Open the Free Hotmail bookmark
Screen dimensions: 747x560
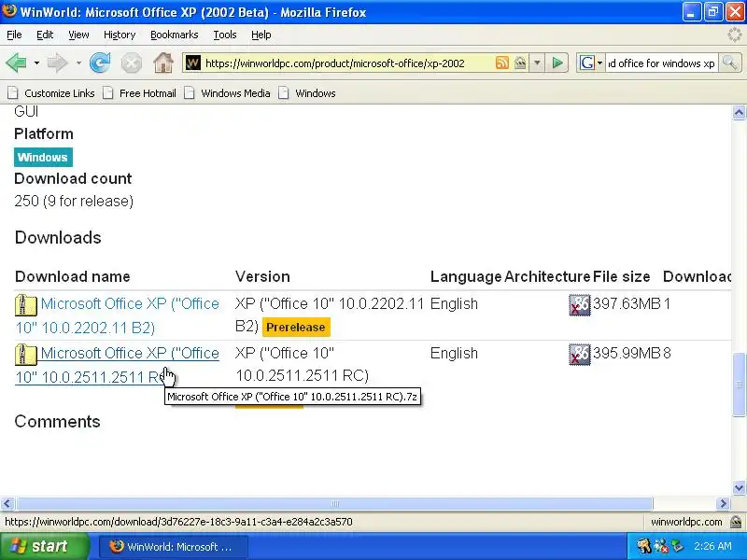(139, 93)
